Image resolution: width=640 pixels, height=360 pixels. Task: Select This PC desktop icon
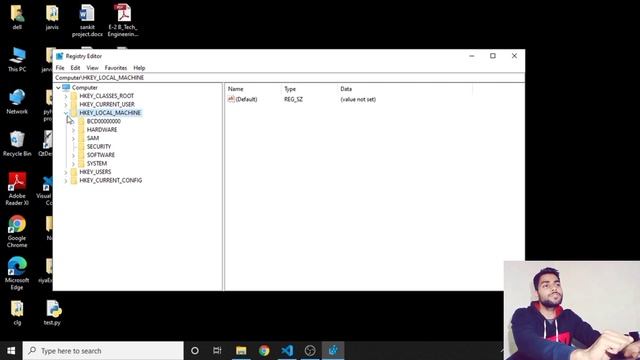click(17, 60)
